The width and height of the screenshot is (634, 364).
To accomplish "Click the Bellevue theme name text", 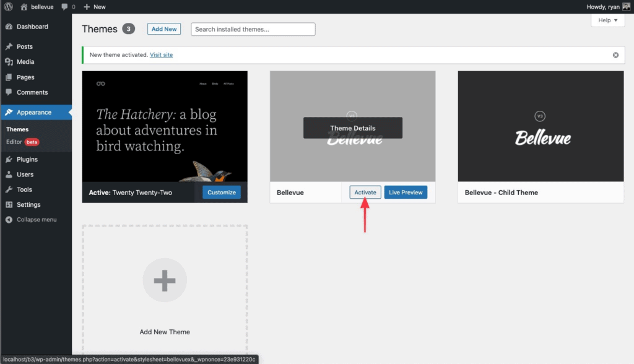I will click(290, 193).
